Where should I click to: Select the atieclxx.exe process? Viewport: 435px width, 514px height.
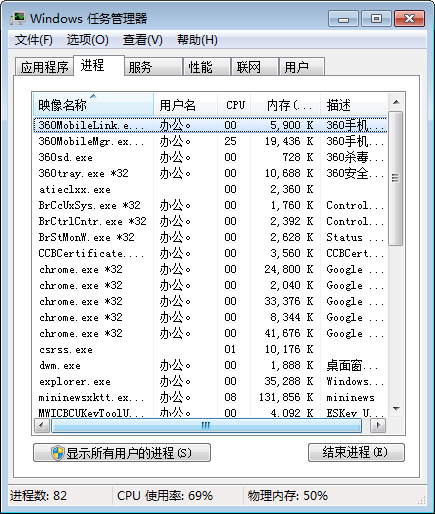[x=210, y=189]
